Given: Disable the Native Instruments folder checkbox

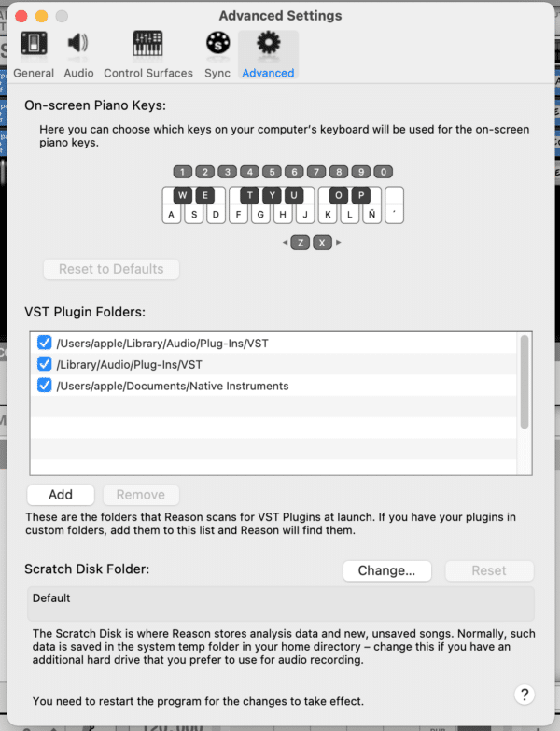Looking at the screenshot, I should coord(44,385).
